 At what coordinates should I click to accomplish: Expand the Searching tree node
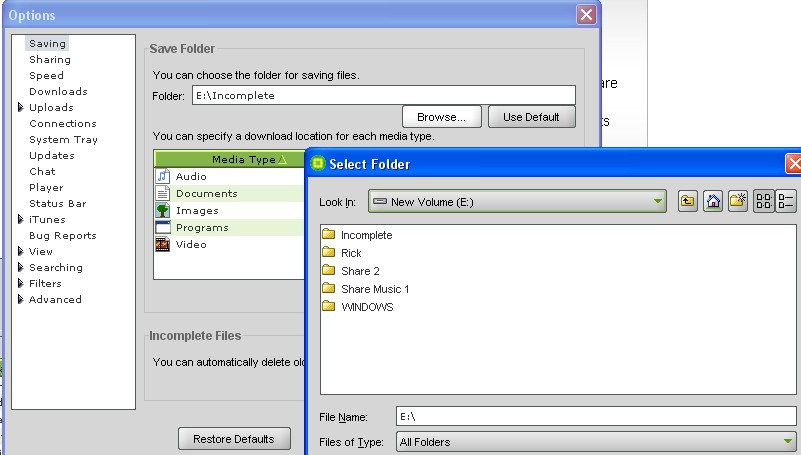click(x=20, y=267)
